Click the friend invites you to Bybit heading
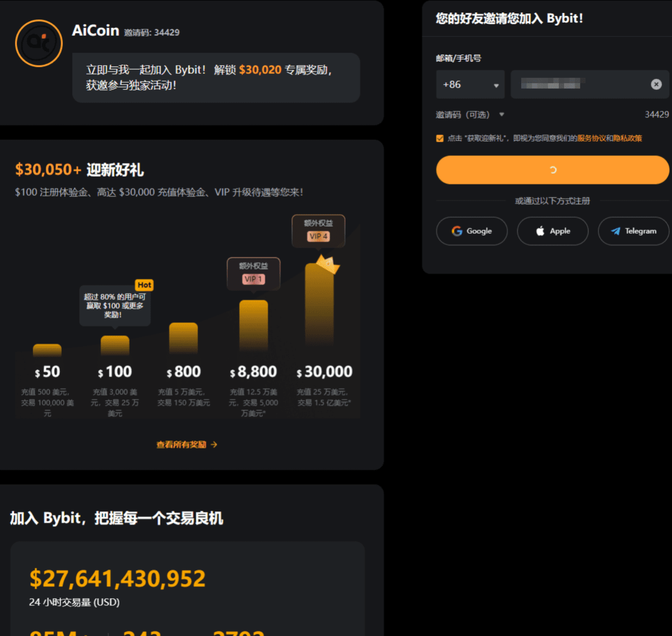Image resolution: width=672 pixels, height=636 pixels. (510, 18)
